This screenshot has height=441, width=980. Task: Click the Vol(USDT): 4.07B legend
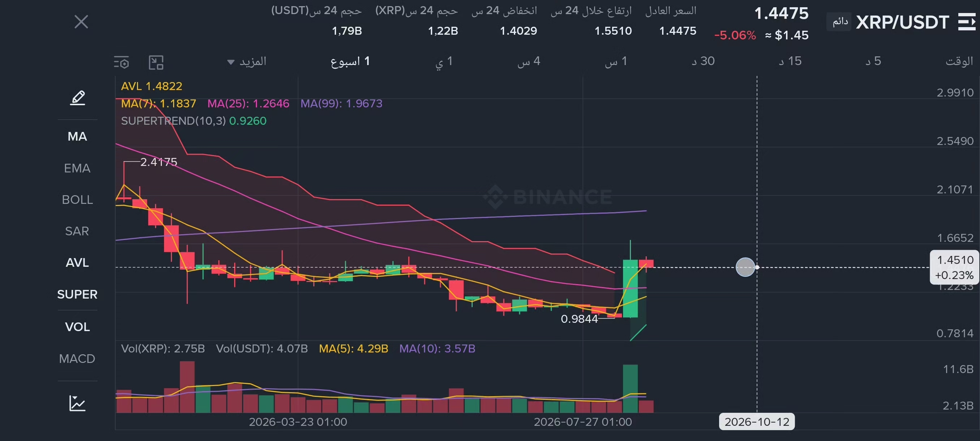(262, 348)
